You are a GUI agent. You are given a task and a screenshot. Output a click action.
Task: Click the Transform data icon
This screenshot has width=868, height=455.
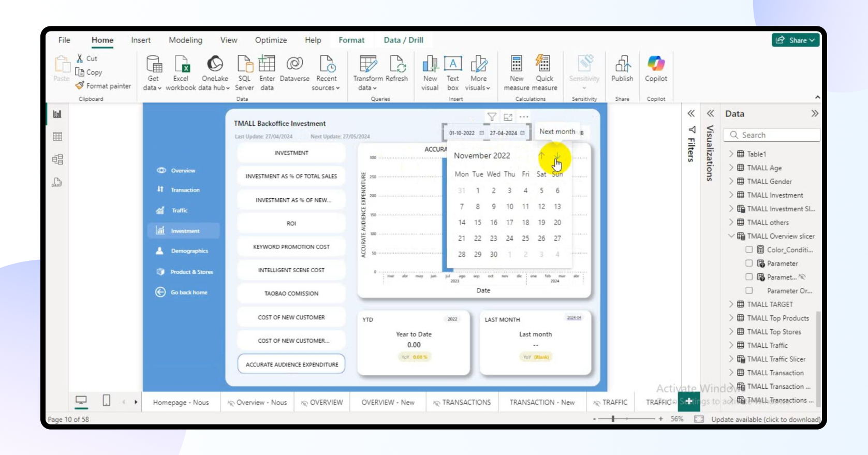coord(368,64)
